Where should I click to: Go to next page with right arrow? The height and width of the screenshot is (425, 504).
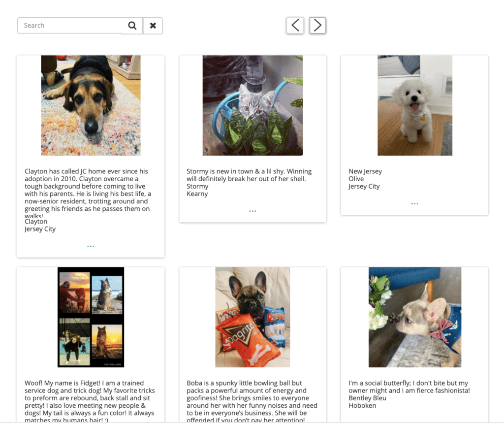[317, 25]
